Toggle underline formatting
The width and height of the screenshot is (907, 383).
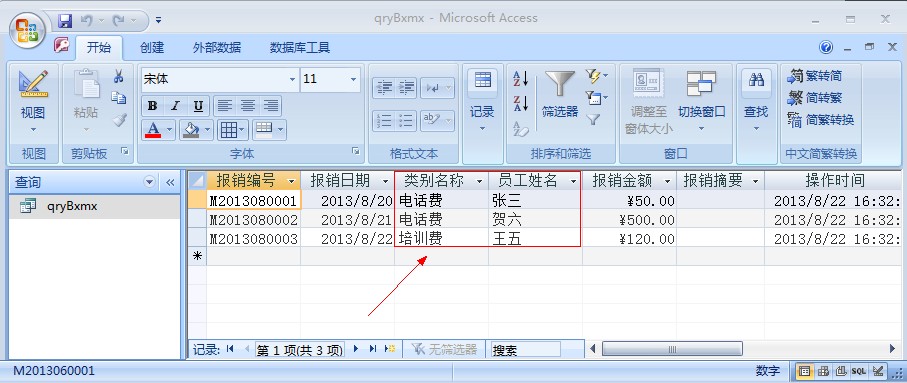(198, 106)
